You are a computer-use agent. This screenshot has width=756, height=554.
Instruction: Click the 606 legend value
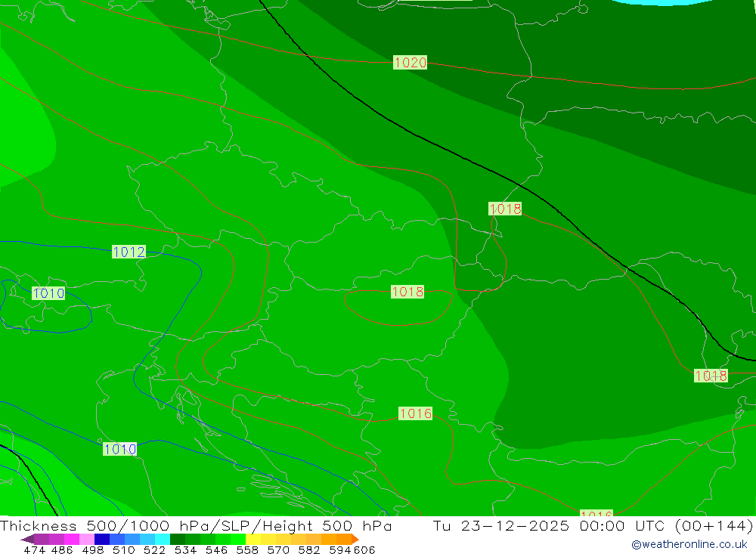(364, 549)
